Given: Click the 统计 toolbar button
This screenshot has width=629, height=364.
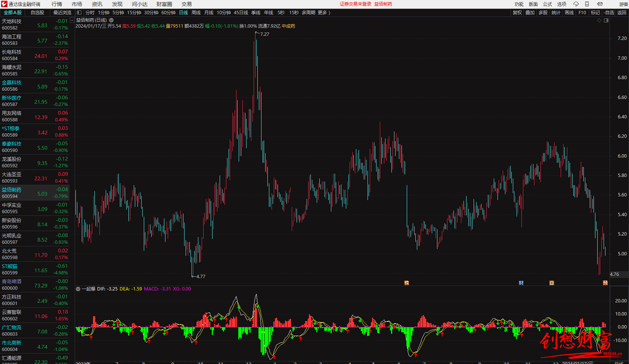Looking at the screenshot, I should click(x=556, y=13).
